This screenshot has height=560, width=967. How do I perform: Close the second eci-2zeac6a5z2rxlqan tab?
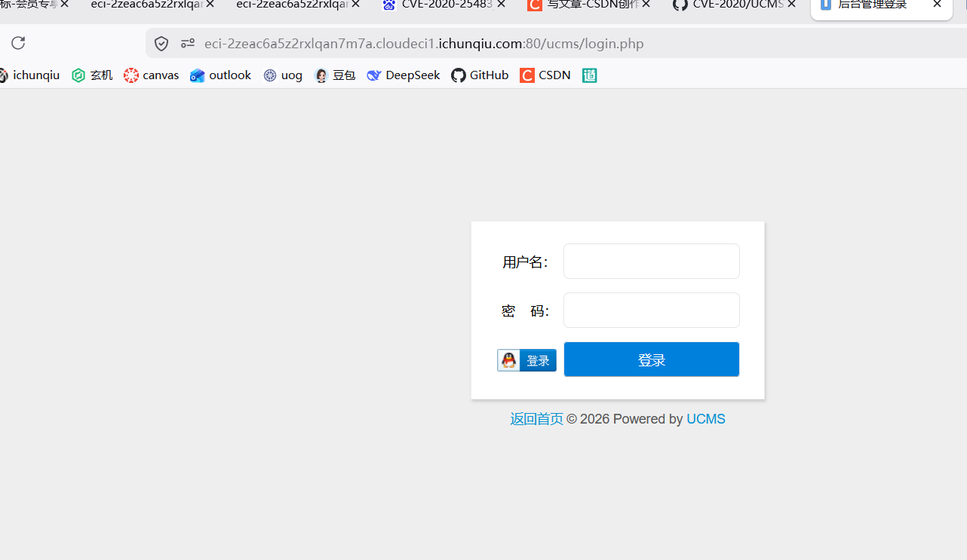(x=355, y=4)
